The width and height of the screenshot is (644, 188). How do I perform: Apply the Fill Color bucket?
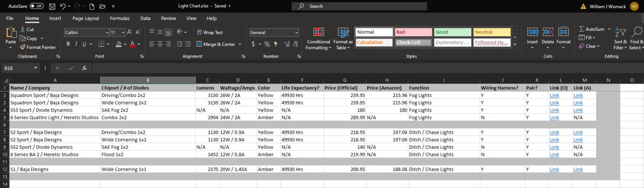tap(118, 44)
